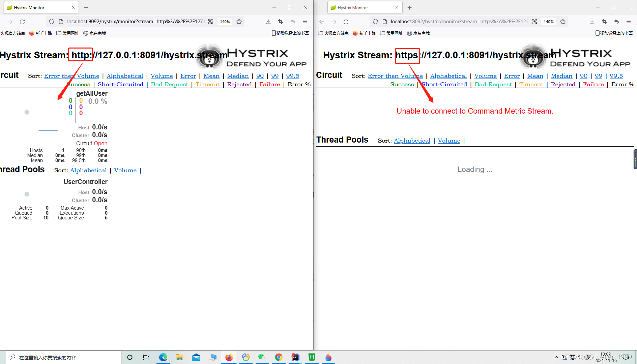Sort circuits by Volume in left window
The height and width of the screenshot is (364, 637).
click(162, 76)
